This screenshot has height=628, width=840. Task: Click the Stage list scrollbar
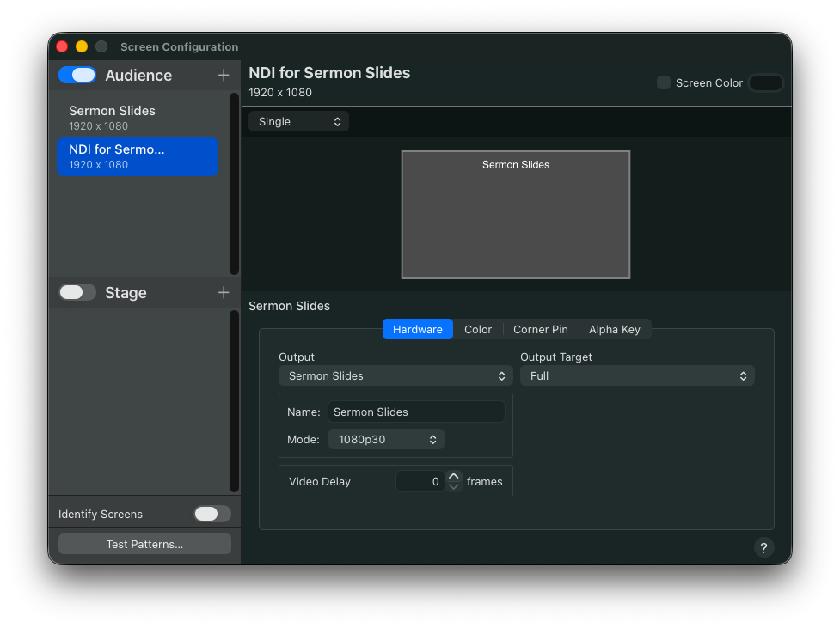pyautogui.click(x=234, y=401)
